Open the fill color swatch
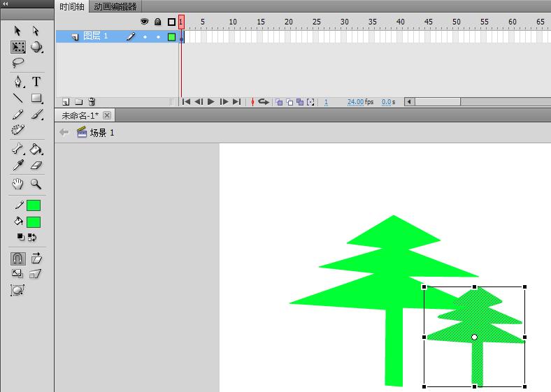This screenshot has width=551, height=392. (34, 222)
